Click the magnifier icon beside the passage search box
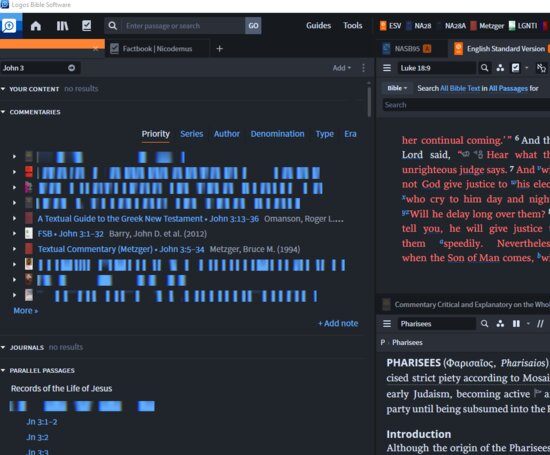The width and height of the screenshot is (550, 455). 112,26
